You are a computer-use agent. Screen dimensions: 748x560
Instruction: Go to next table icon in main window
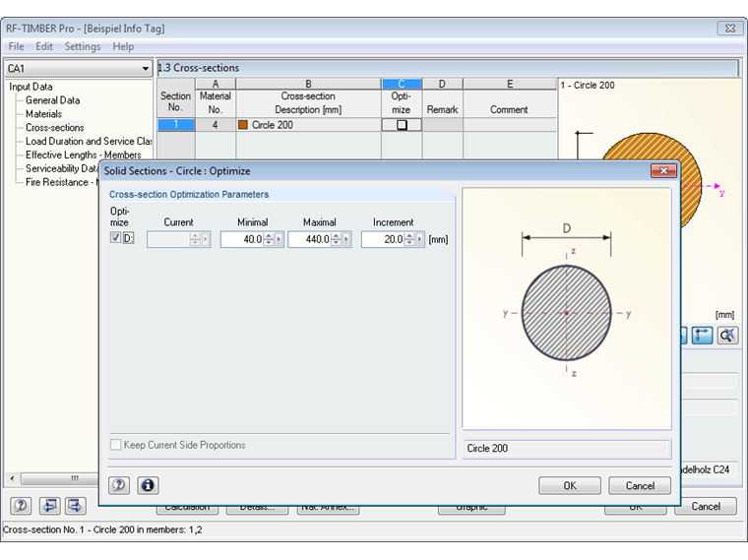(76, 506)
